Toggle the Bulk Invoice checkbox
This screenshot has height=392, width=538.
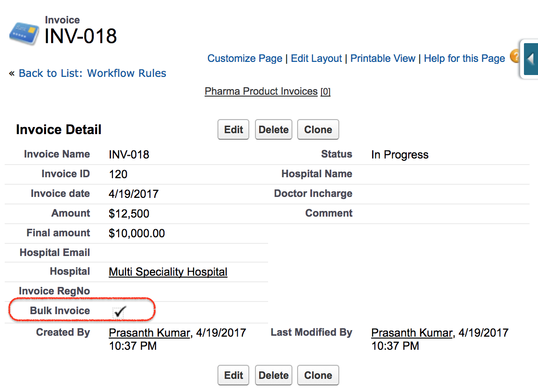coord(119,312)
